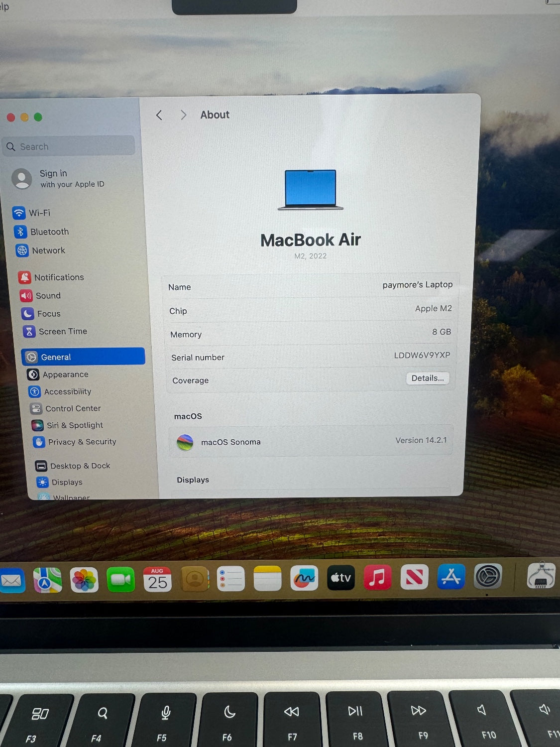Click the green zoom window button

pyautogui.click(x=38, y=117)
